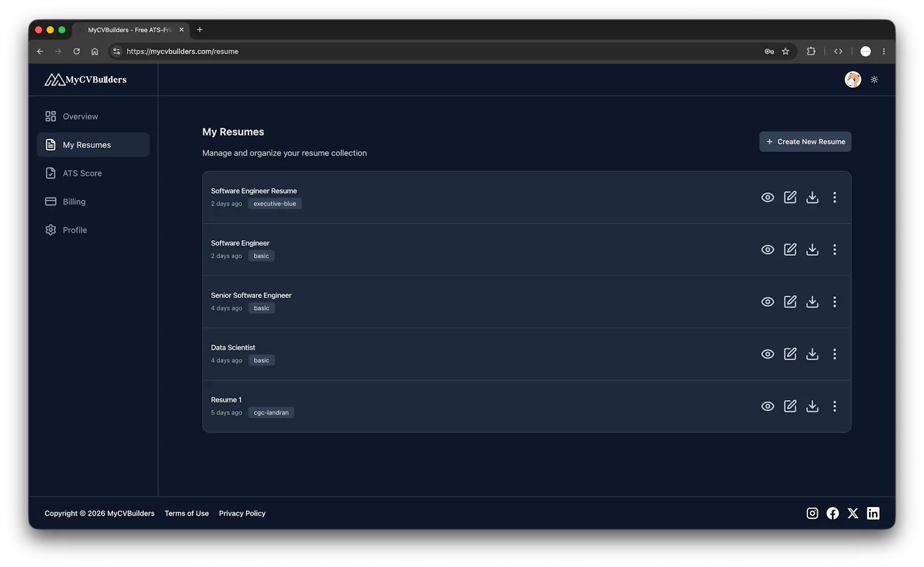Download the Data Scientist resume

(x=813, y=354)
